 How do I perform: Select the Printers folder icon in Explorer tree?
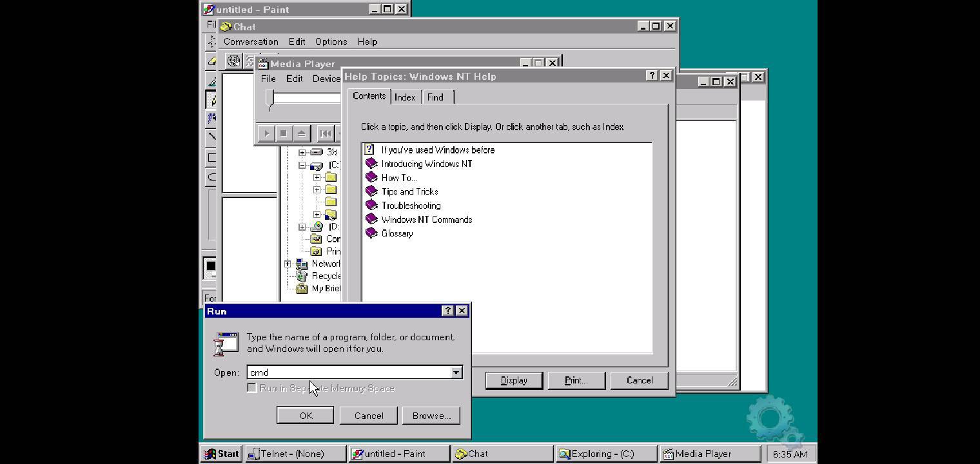(317, 251)
